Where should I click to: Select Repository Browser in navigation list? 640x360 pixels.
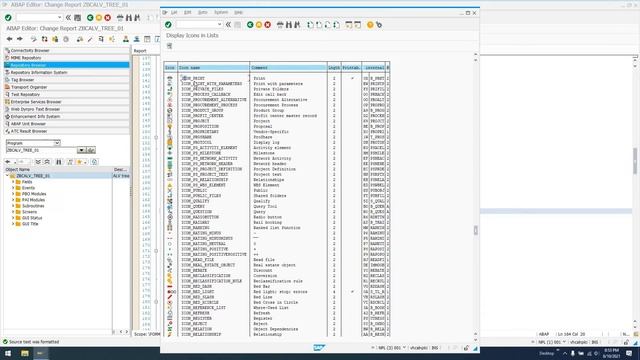coord(67,65)
